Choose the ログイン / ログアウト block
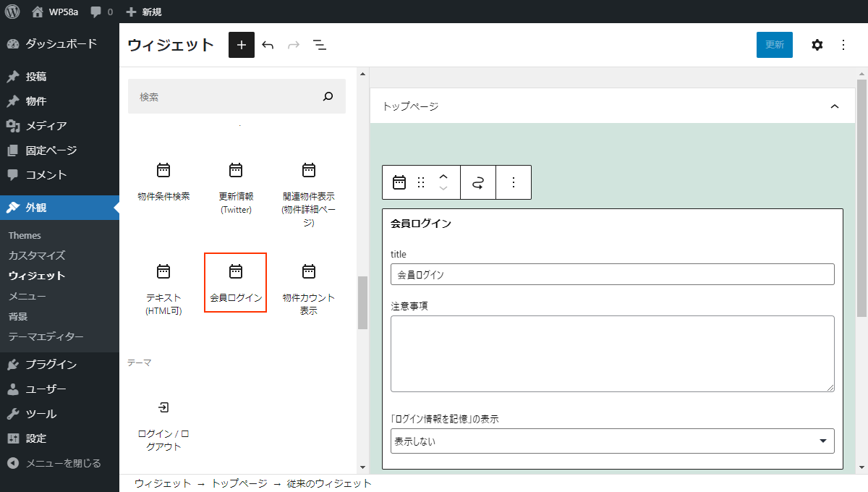This screenshot has width=868, height=492. 163,425
